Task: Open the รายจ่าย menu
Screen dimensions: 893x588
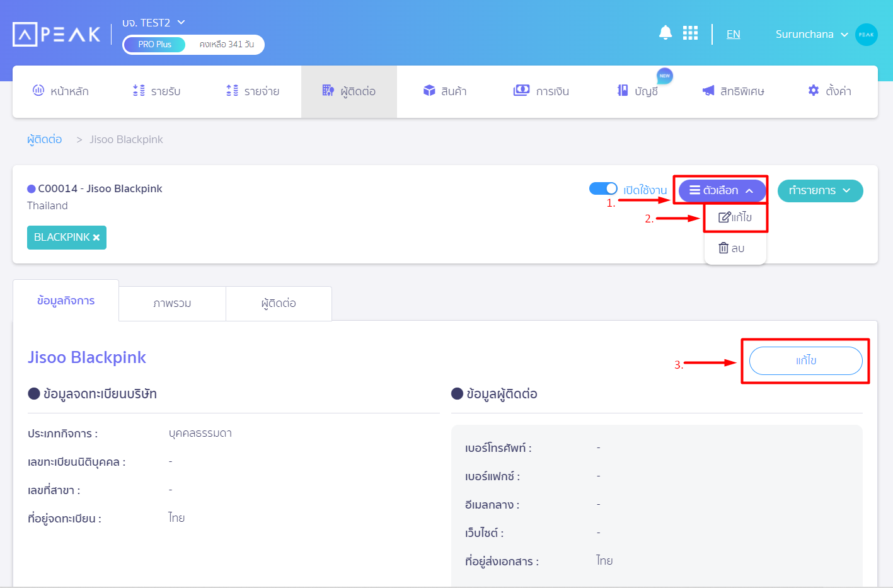Action: pos(253,91)
